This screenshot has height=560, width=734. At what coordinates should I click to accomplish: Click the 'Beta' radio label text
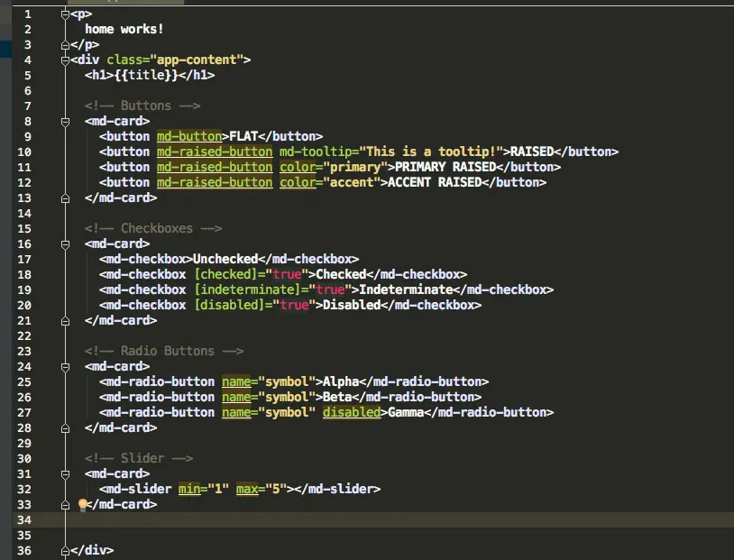[337, 397]
